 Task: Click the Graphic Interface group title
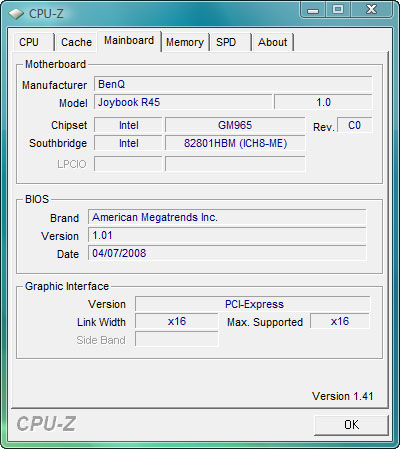(x=67, y=286)
